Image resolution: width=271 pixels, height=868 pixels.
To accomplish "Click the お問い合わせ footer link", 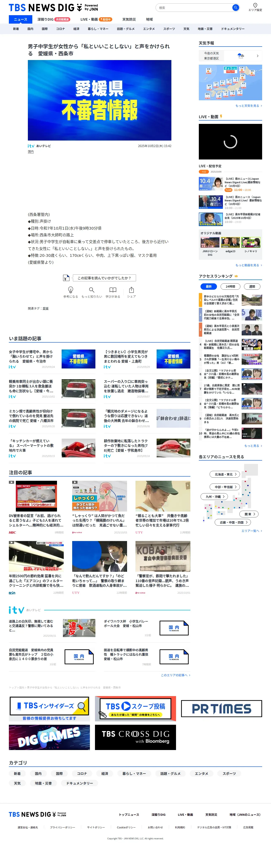I will click(155, 827).
